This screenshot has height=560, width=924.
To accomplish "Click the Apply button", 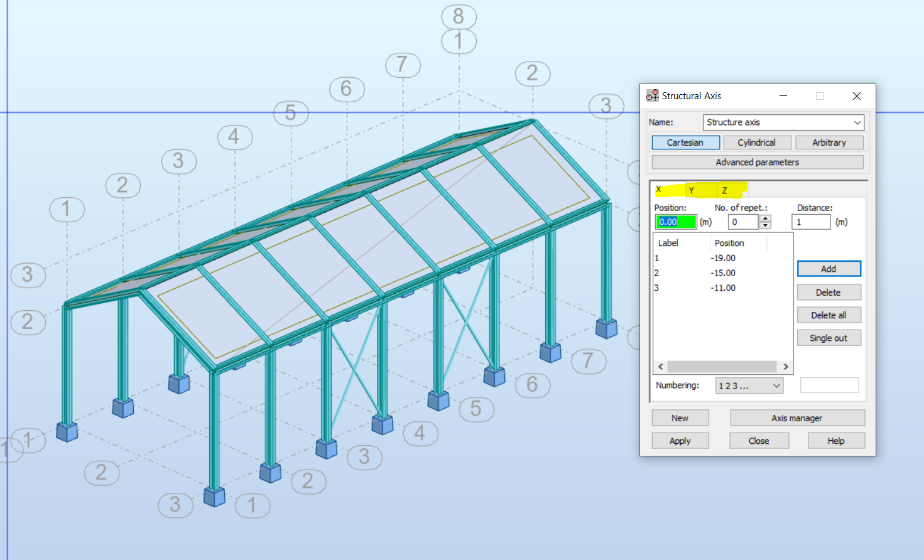I will 680,441.
